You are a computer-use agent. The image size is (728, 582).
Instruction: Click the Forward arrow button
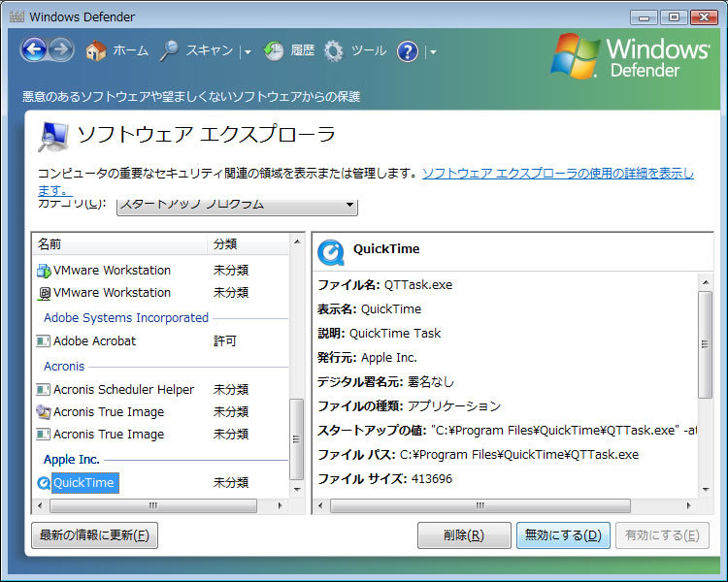tap(61, 49)
